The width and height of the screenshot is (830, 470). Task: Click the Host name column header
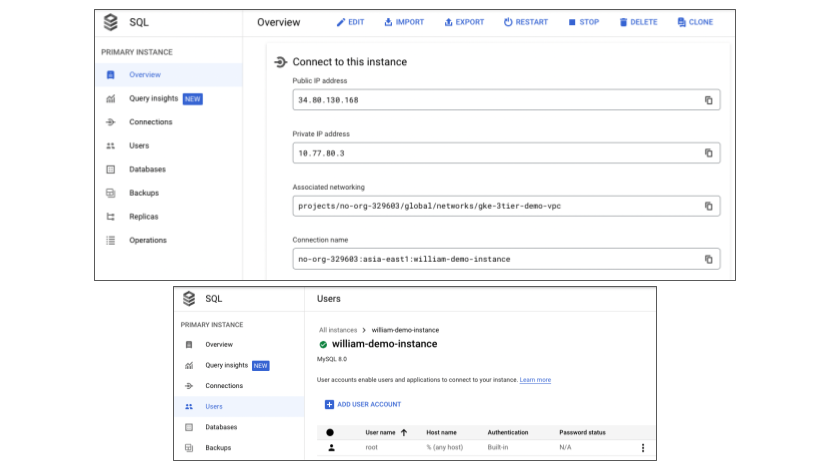point(441,432)
